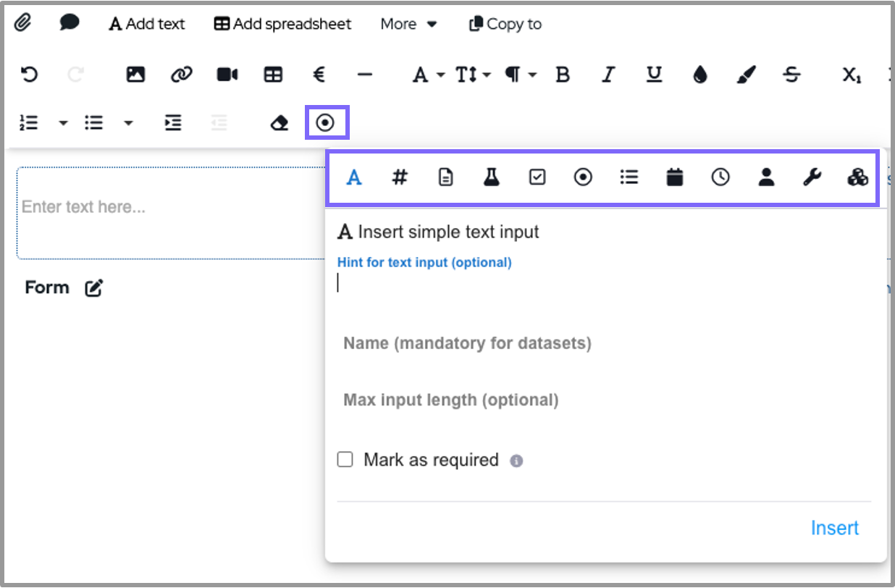Open the More dropdown menu
The width and height of the screenshot is (895, 588).
point(409,24)
